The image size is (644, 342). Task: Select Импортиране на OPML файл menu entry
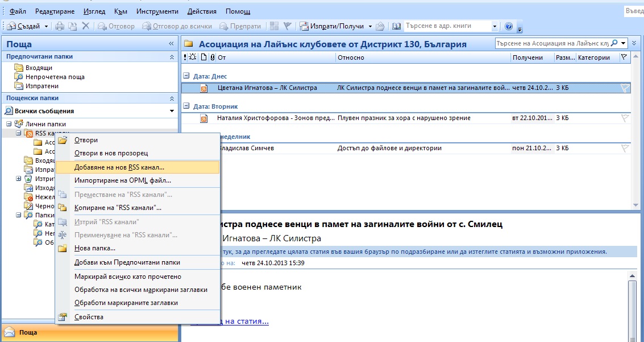123,180
